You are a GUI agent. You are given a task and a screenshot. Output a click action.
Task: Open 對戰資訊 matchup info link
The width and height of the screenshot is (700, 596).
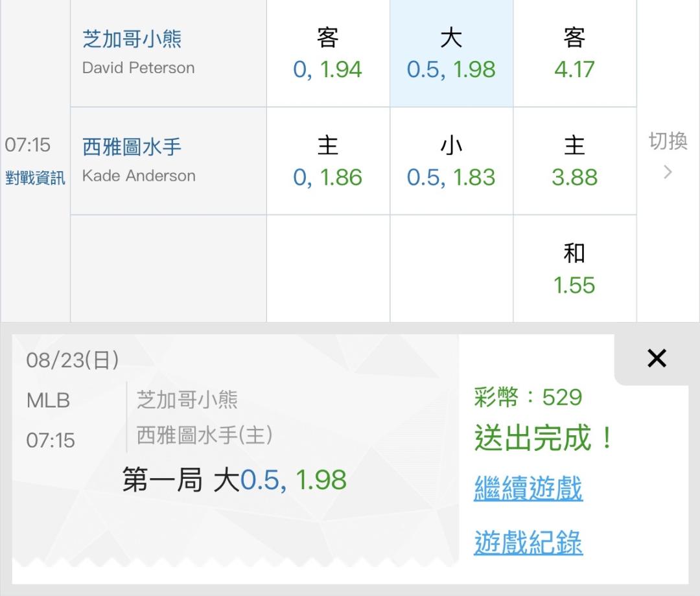point(35,178)
